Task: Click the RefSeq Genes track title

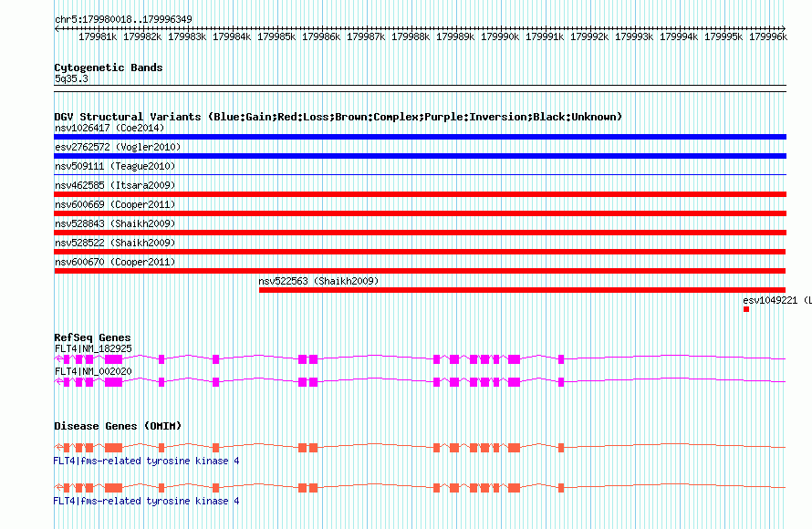Action: [92, 337]
